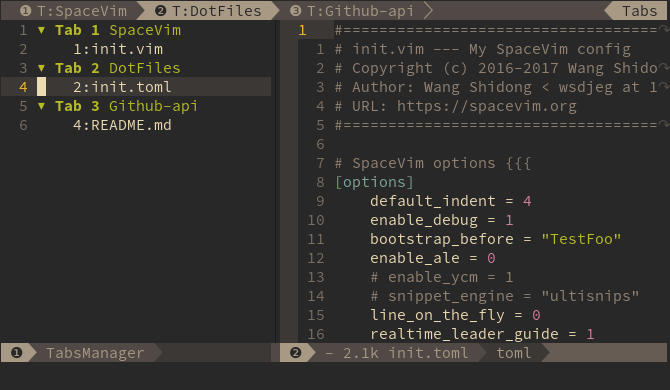Click the line_on_the_fly = 0 line
670x390 pixels.
455,315
